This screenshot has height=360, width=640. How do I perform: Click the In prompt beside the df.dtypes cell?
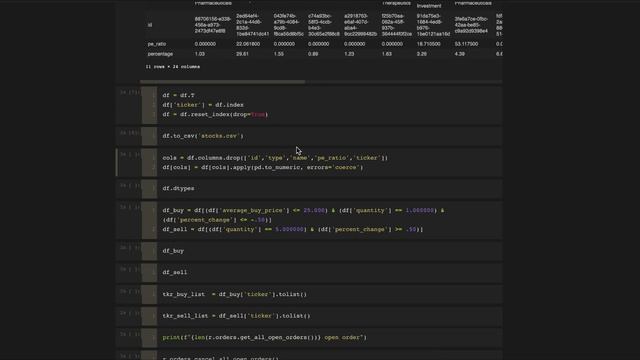[x=130, y=186]
